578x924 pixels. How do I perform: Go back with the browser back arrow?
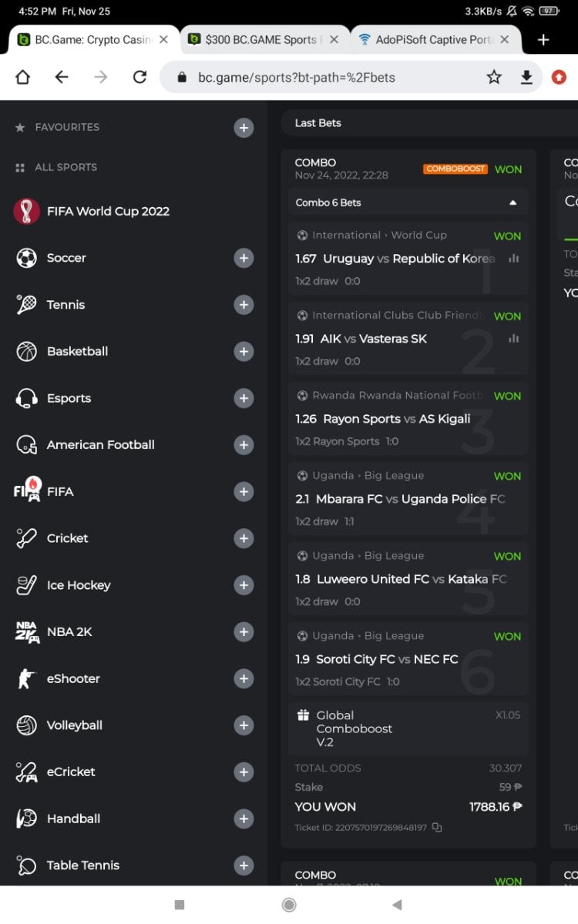62,77
